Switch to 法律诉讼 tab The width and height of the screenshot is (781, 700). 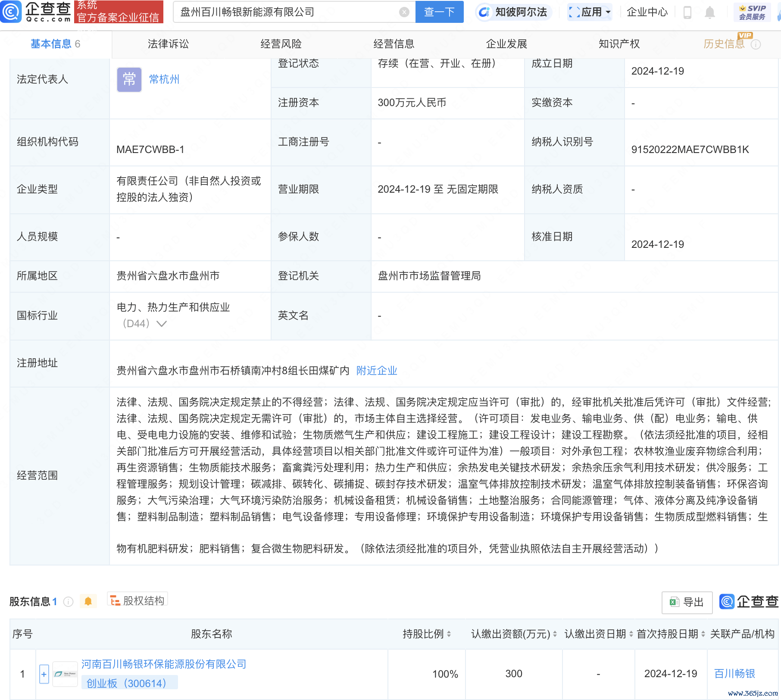pyautogui.click(x=168, y=44)
